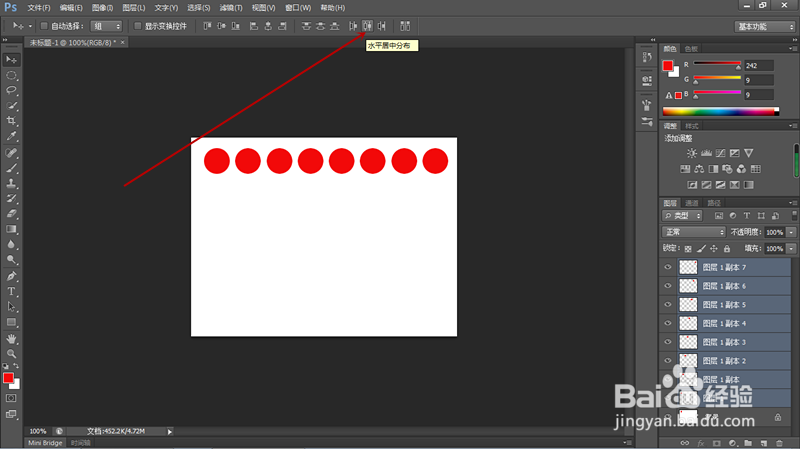Viewport: 800px width, 449px height.
Task: Select the Dodge tool
Action: [x=11, y=259]
